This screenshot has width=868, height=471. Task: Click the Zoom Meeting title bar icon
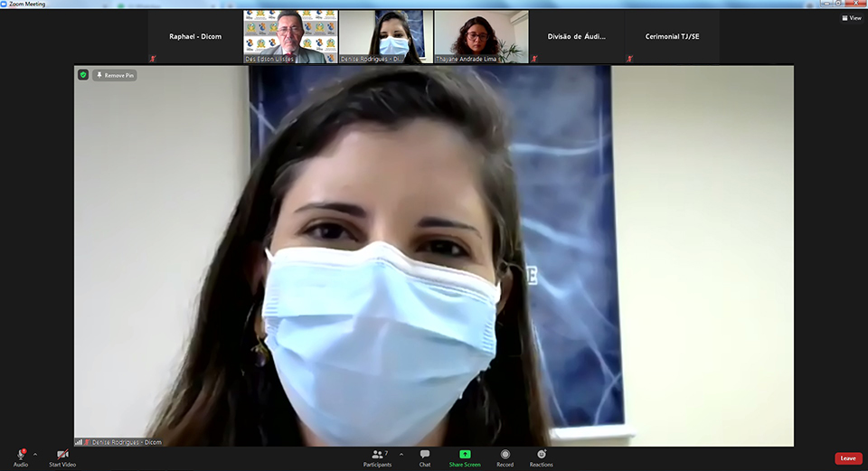click(5, 4)
